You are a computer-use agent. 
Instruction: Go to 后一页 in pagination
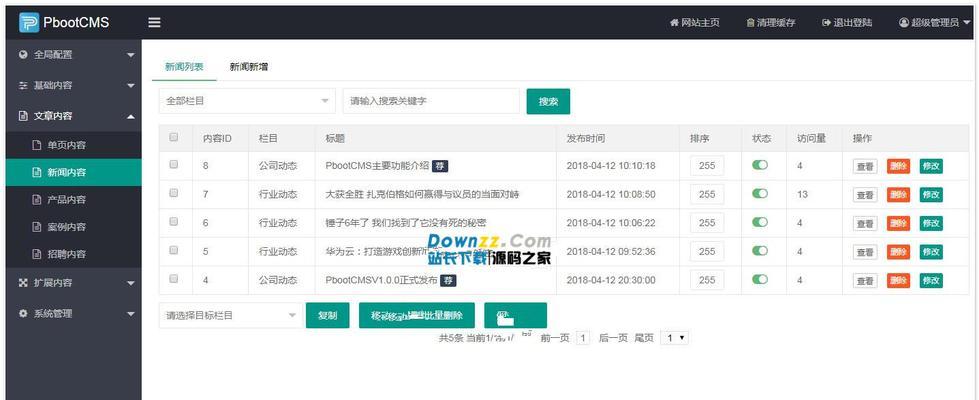pyautogui.click(x=613, y=338)
